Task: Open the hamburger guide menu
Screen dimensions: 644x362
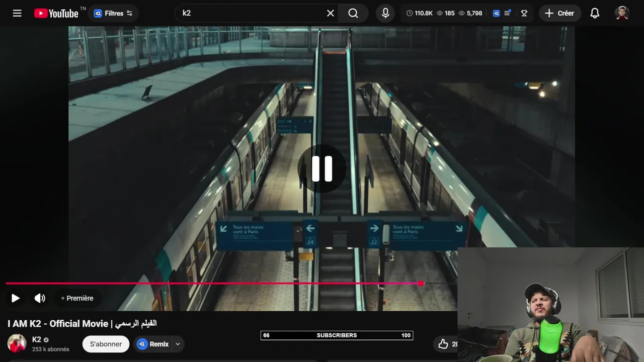Action: pyautogui.click(x=17, y=13)
